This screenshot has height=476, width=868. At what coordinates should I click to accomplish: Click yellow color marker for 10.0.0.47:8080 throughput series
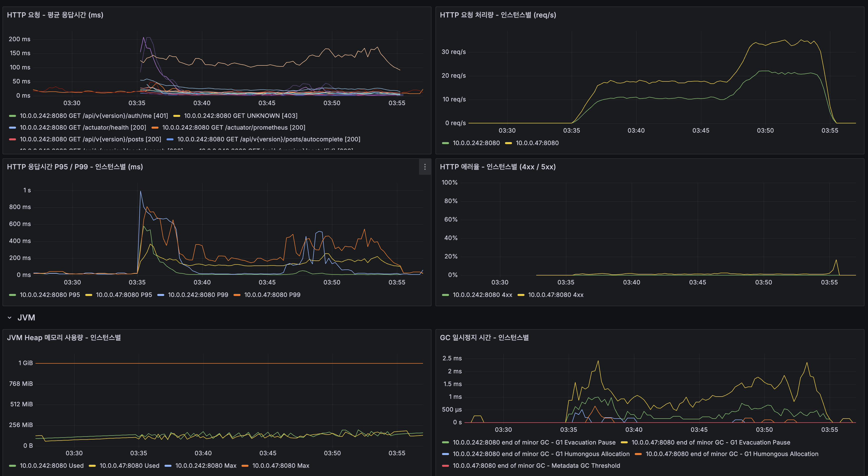[508, 143]
